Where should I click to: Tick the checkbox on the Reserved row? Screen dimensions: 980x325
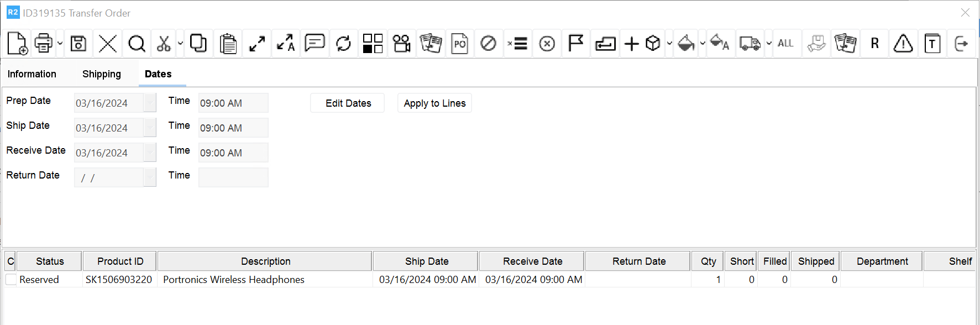11,280
